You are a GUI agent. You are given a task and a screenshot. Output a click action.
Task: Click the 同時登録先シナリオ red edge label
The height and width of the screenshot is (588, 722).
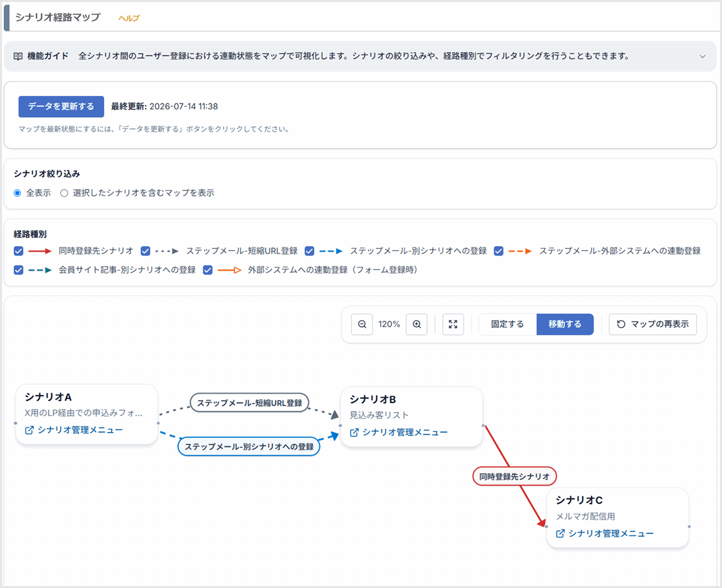pos(515,477)
